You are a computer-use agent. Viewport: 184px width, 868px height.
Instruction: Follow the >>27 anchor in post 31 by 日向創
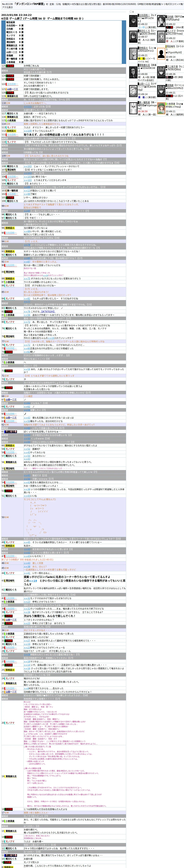(x=27, y=641)
